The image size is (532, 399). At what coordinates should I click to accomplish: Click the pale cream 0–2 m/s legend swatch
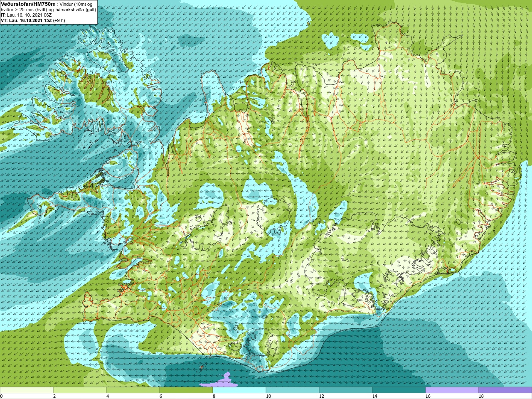pos(27,390)
